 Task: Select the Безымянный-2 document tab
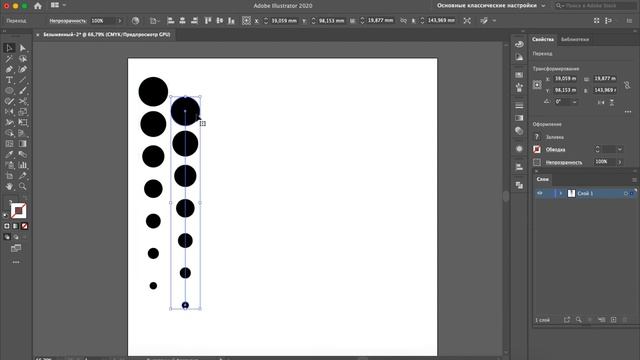[107, 35]
